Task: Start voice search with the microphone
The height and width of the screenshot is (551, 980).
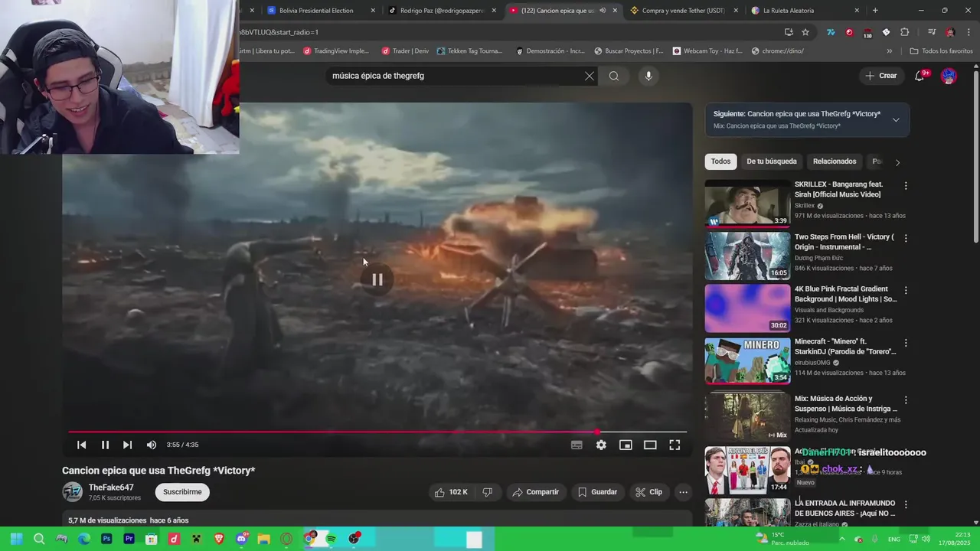Action: pos(648,76)
